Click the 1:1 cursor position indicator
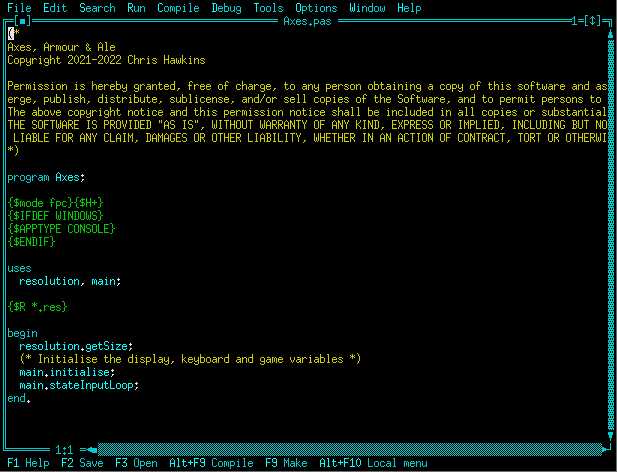 pos(64,449)
